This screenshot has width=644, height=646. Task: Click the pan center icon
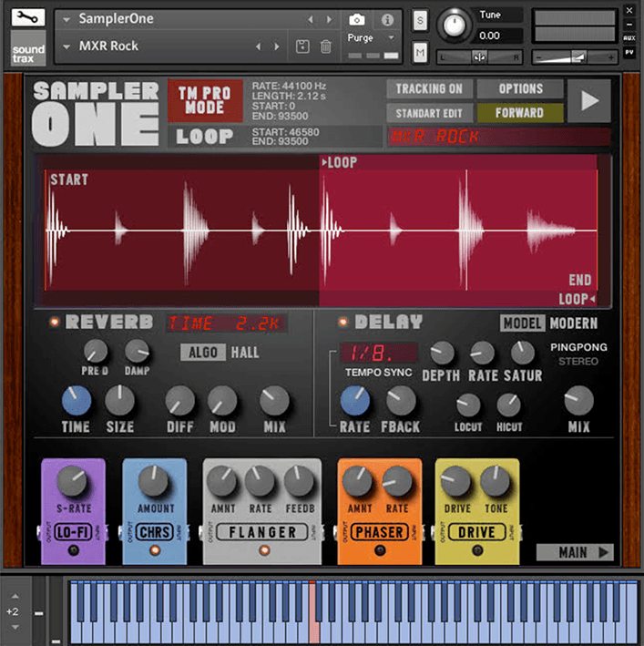click(x=480, y=57)
